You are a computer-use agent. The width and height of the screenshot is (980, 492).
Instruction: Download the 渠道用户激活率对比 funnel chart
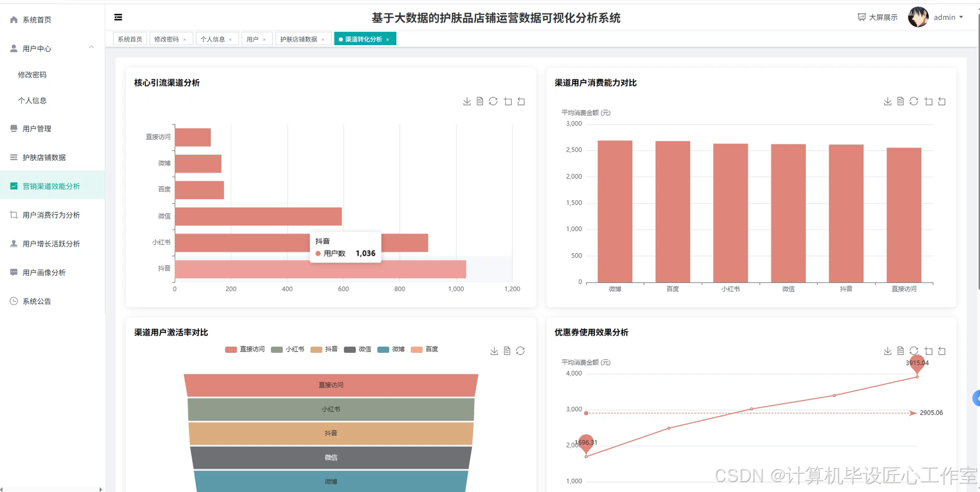pos(494,351)
